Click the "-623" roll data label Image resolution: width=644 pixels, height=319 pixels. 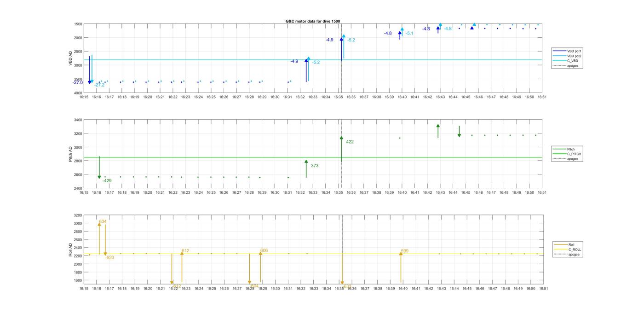pos(109,258)
